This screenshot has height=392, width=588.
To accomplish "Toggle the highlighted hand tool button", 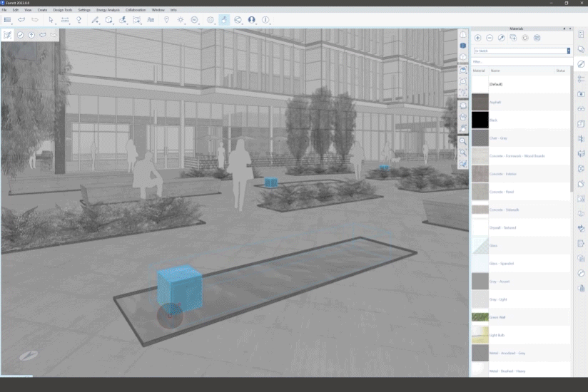I will click(x=224, y=20).
